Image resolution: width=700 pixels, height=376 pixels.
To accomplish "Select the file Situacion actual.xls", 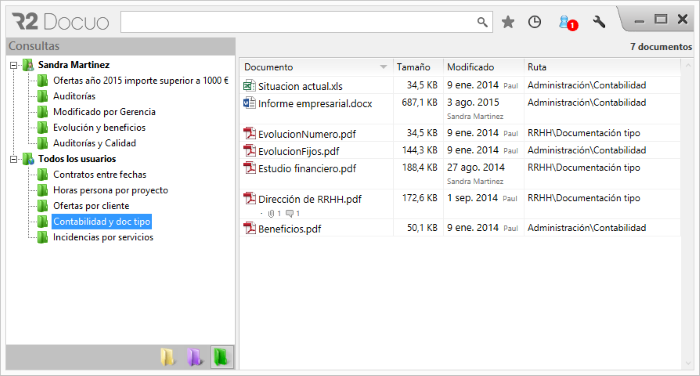I will [x=300, y=86].
